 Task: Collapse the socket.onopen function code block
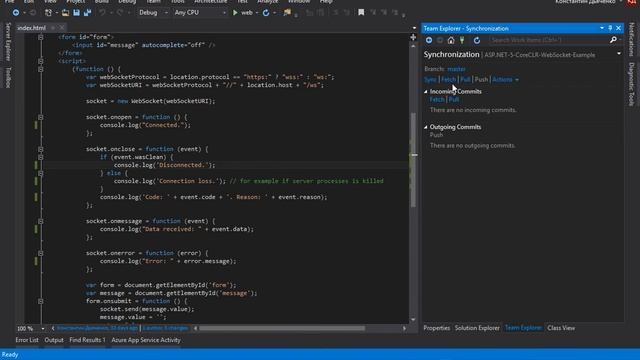click(41, 117)
